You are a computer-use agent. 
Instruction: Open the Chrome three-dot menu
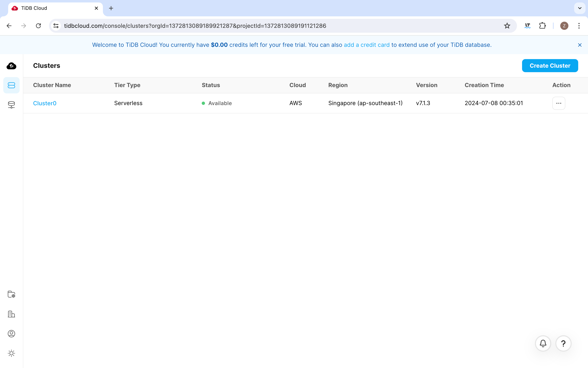579,26
